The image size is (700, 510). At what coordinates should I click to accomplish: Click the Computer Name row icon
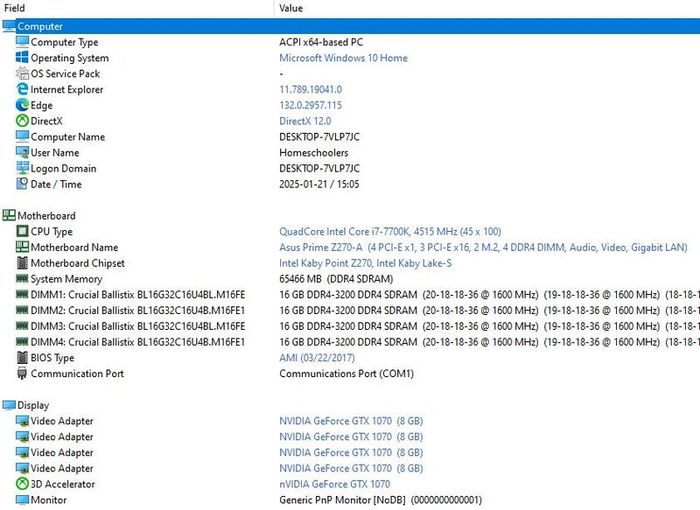22,137
